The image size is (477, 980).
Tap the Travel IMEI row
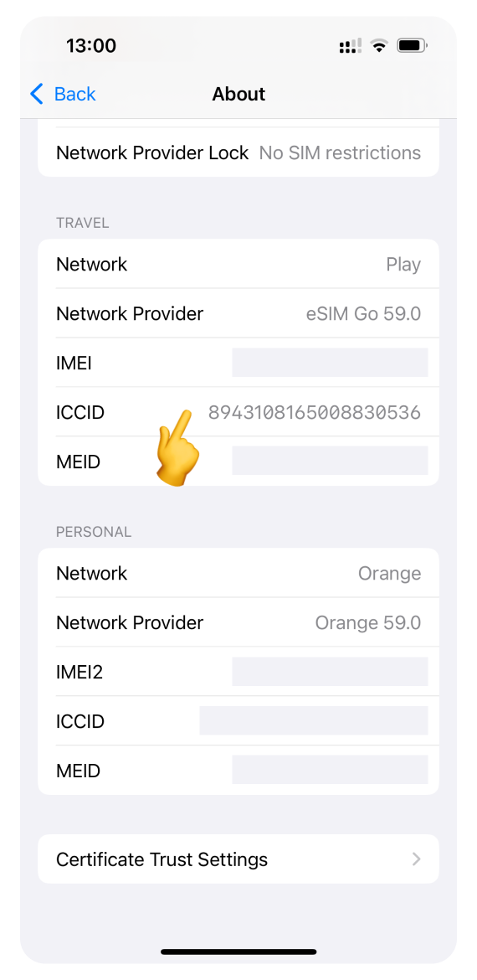[x=238, y=364]
